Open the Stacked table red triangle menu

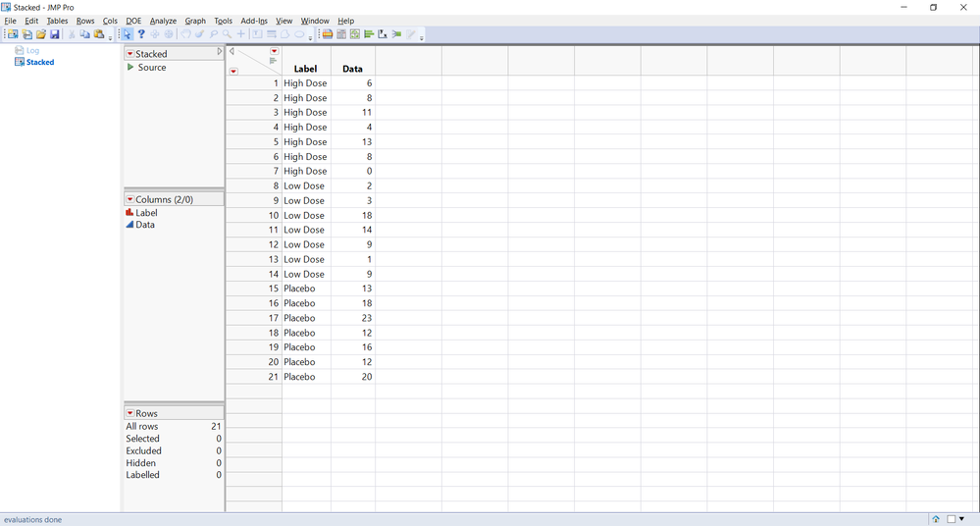(130, 54)
